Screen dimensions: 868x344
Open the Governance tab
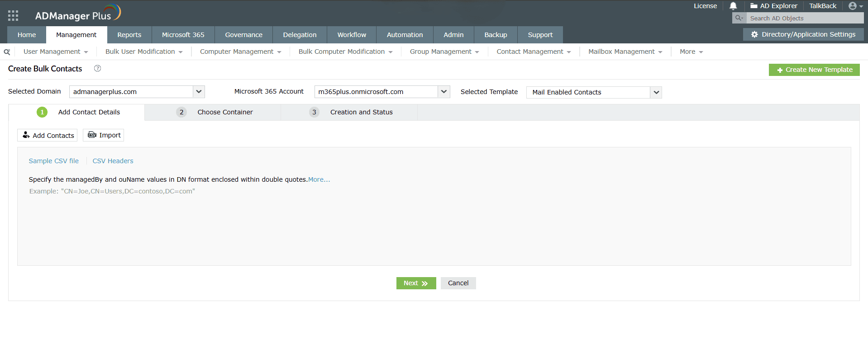point(244,35)
